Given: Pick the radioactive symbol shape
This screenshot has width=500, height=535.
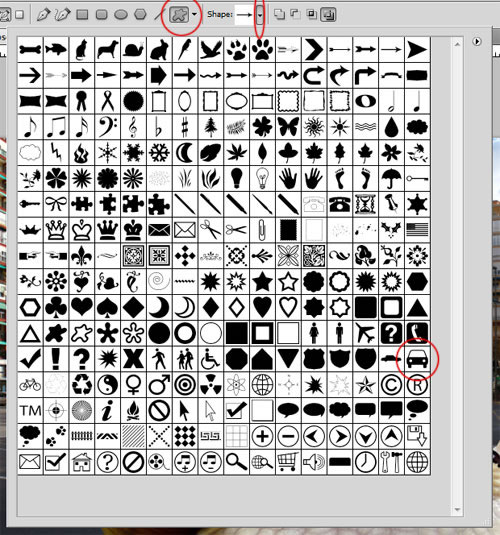Looking at the screenshot, I should [x=211, y=385].
